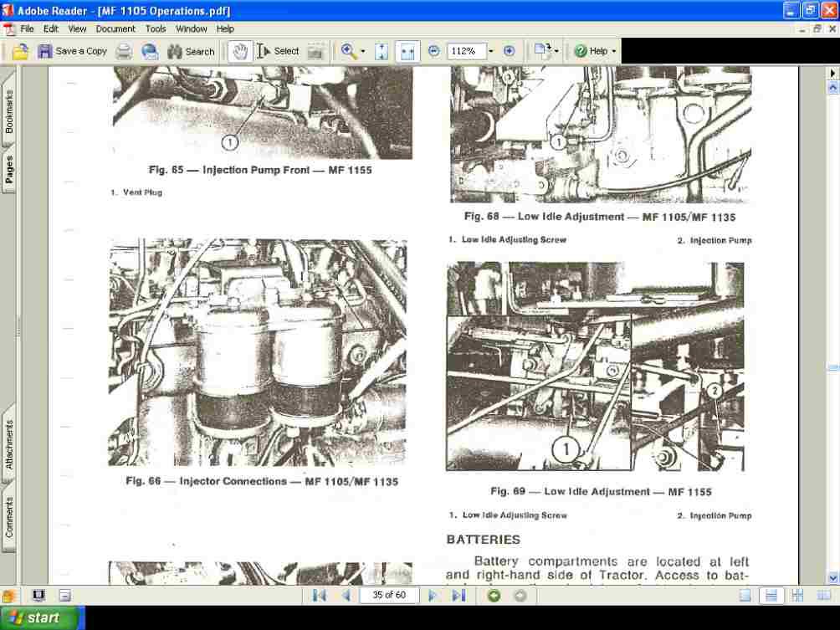The image size is (840, 630).
Task: Open the Help button dropdown
Action: point(613,51)
